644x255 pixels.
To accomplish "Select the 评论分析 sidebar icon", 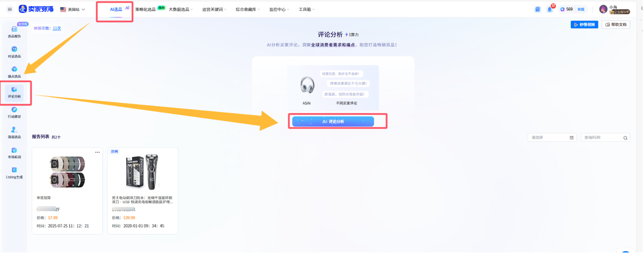I will pos(15,93).
